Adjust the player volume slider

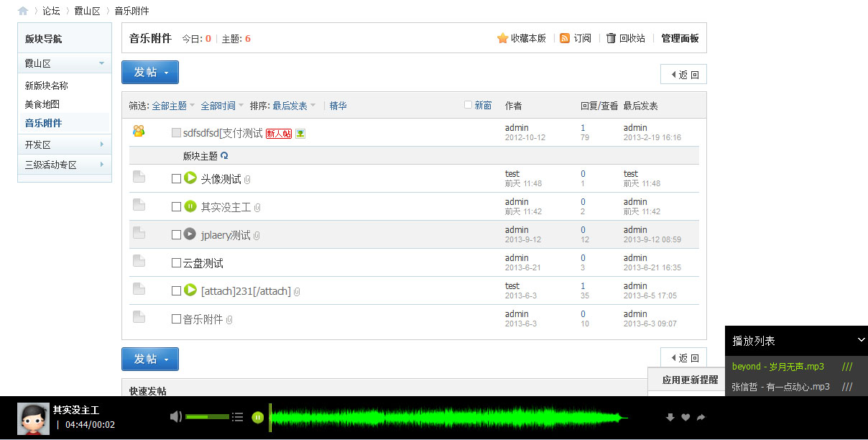(207, 417)
